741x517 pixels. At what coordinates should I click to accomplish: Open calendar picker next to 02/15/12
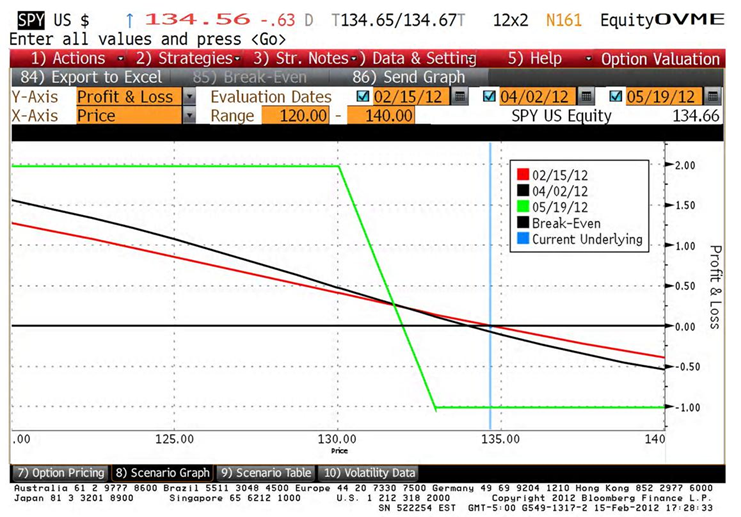[459, 96]
